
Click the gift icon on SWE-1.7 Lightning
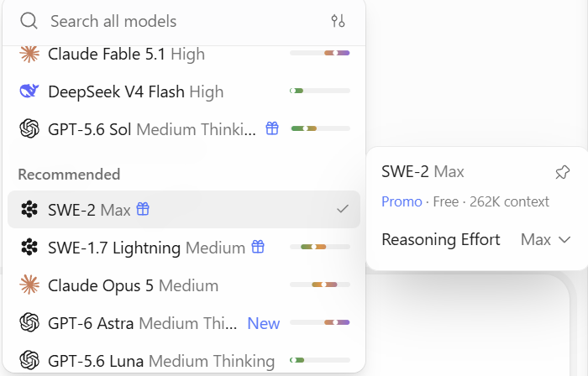point(258,247)
